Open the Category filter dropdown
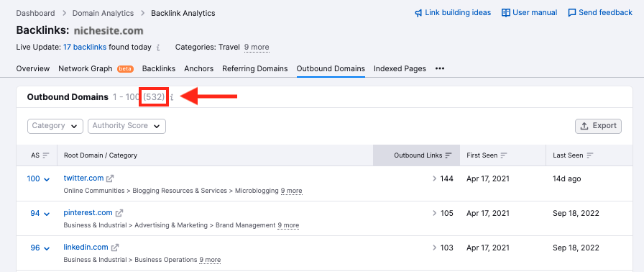The height and width of the screenshot is (272, 644). pyautogui.click(x=55, y=126)
